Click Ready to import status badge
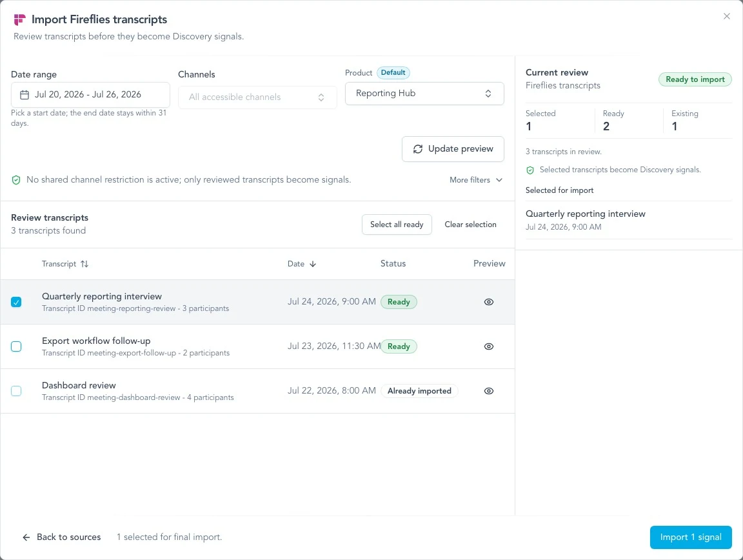 pos(695,79)
